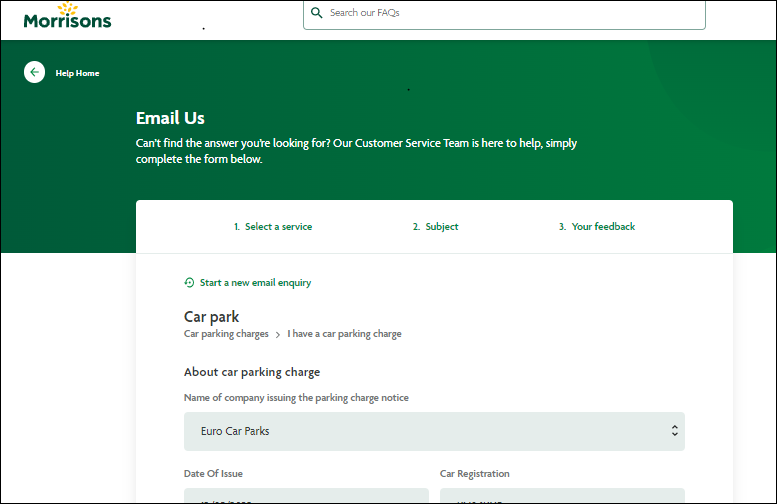Click the dropdown up-down arrows
The width and height of the screenshot is (777, 504).
pos(674,430)
